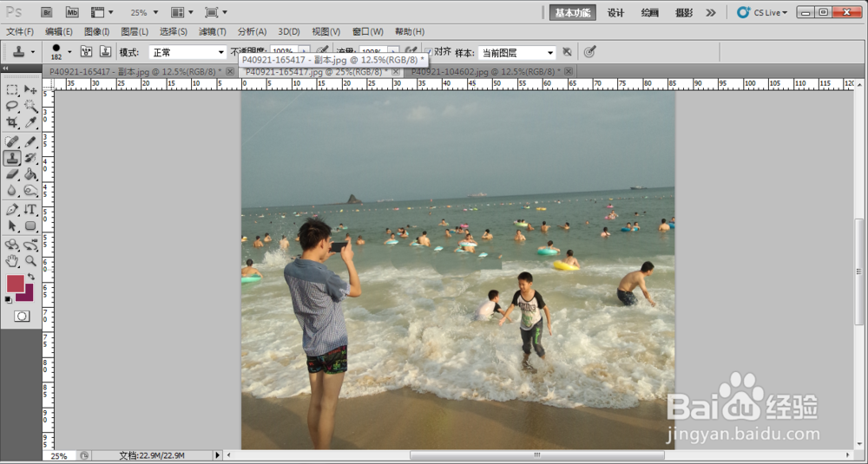The width and height of the screenshot is (868, 464).
Task: Swap foreground and background colors
Action: 31,277
